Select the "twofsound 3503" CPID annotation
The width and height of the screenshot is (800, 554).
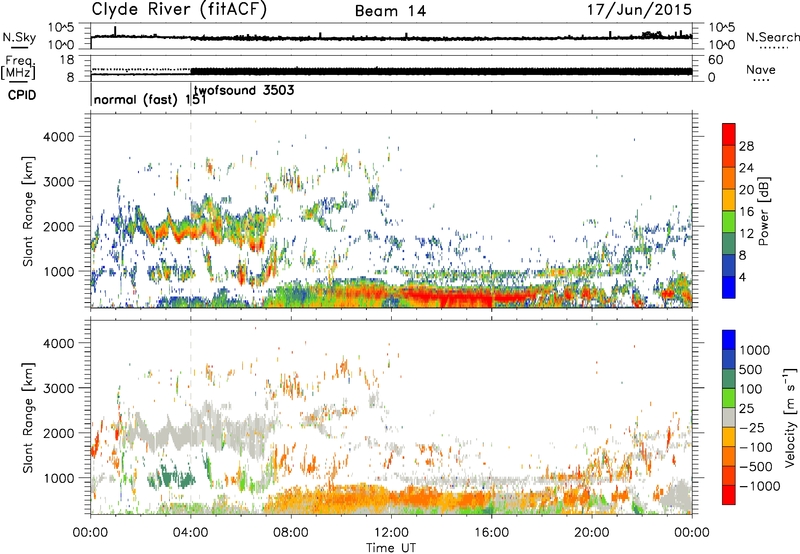[244, 91]
